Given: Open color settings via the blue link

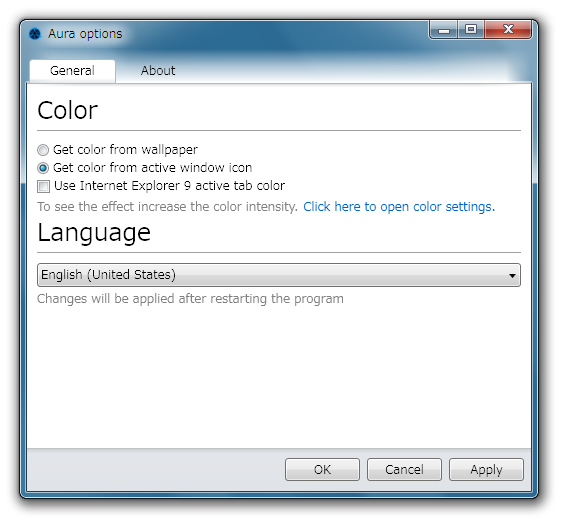Looking at the screenshot, I should [x=399, y=207].
